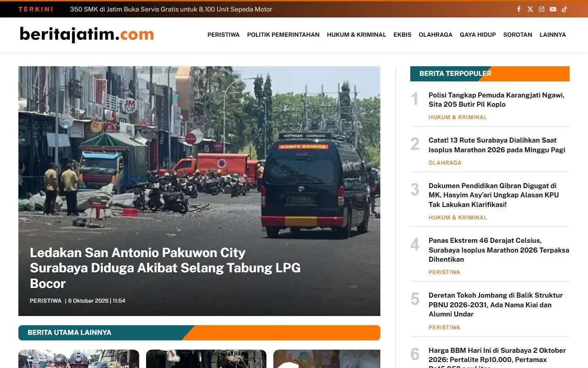Open the ticker headline about 350 SMK di Jatim
The width and height of the screenshot is (588, 368).
coord(171,9)
